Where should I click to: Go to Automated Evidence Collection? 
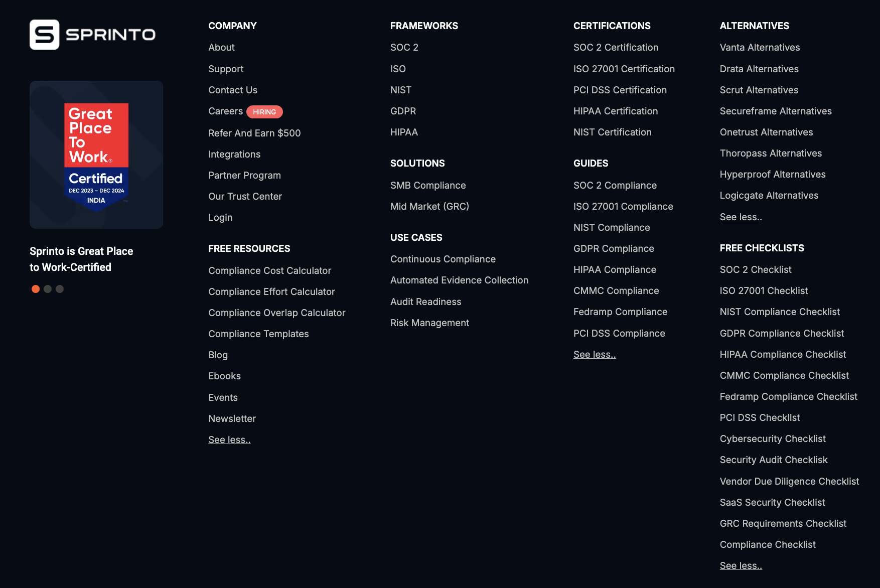[459, 280]
